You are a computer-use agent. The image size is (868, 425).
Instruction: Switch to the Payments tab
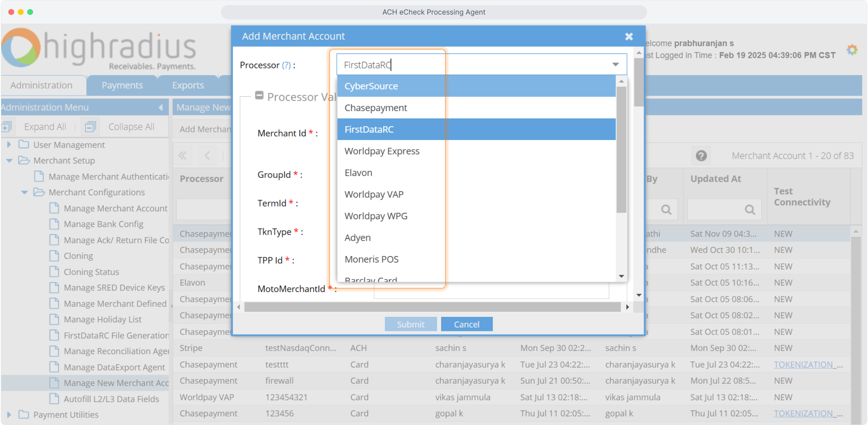tap(122, 85)
